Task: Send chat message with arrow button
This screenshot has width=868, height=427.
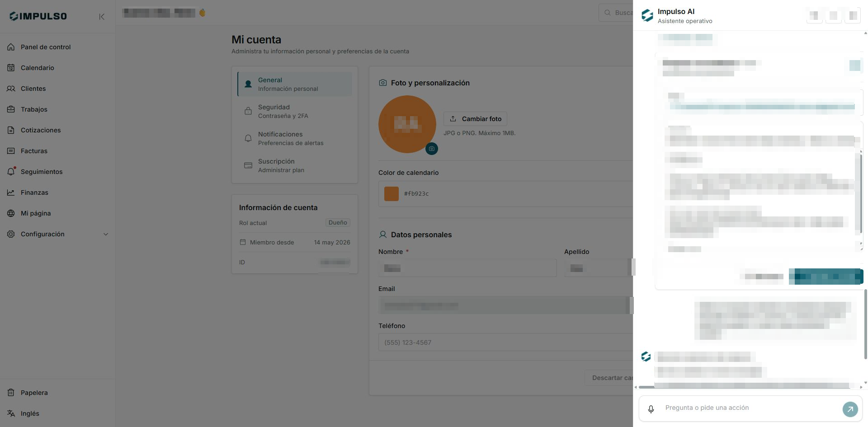Action: [x=850, y=409]
